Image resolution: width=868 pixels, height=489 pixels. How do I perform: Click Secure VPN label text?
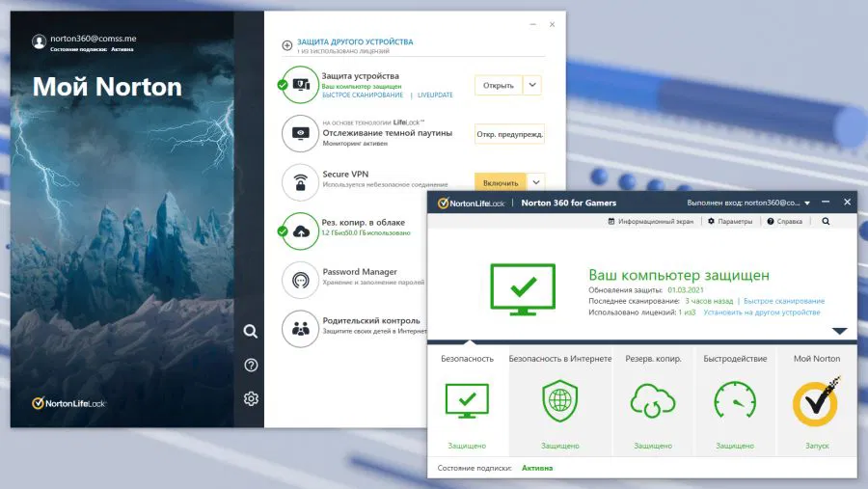coord(345,174)
